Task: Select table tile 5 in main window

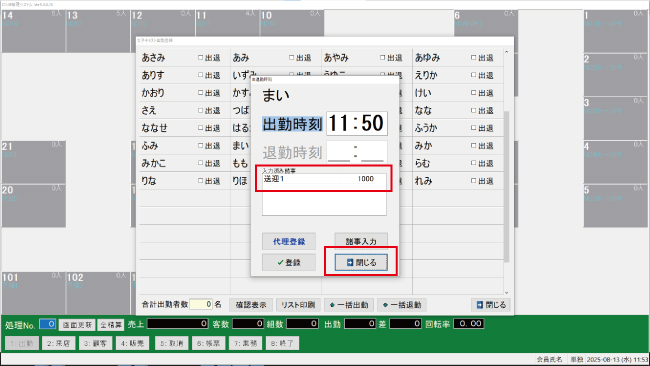Action: point(616,206)
